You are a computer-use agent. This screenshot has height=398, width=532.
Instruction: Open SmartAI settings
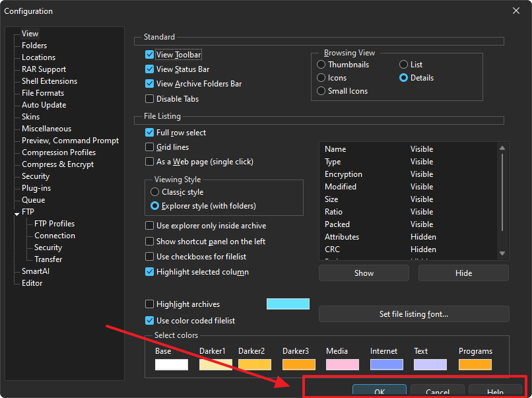(x=35, y=271)
